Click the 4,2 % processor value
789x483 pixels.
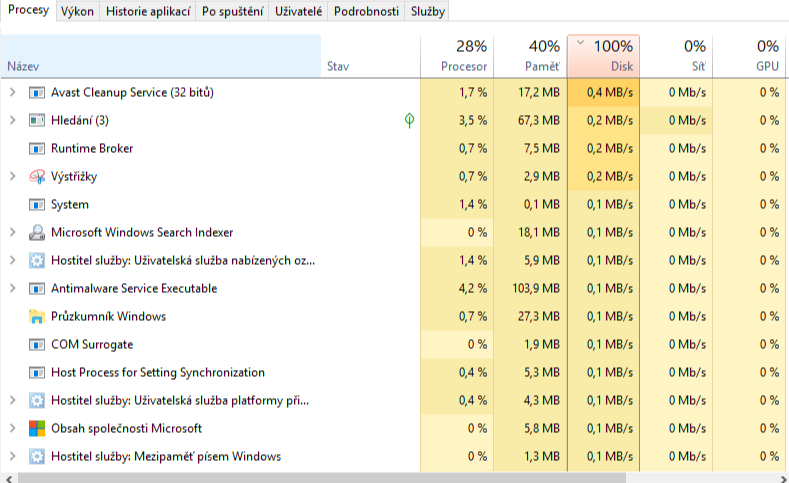[473, 288]
